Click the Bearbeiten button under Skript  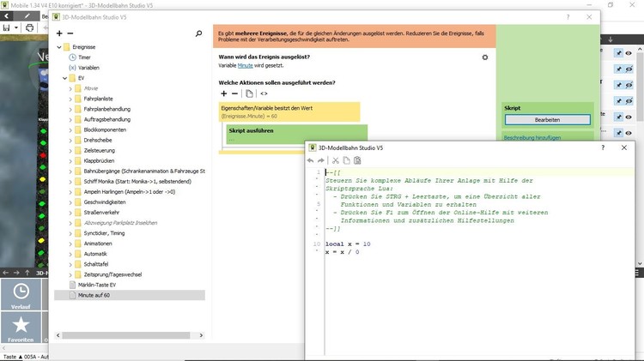coord(548,120)
